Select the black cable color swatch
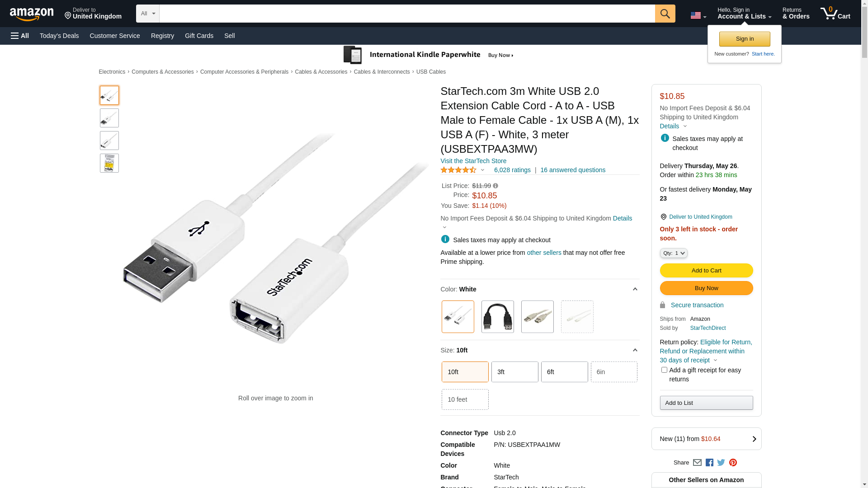Viewport: 868px width, 488px height. (497, 317)
